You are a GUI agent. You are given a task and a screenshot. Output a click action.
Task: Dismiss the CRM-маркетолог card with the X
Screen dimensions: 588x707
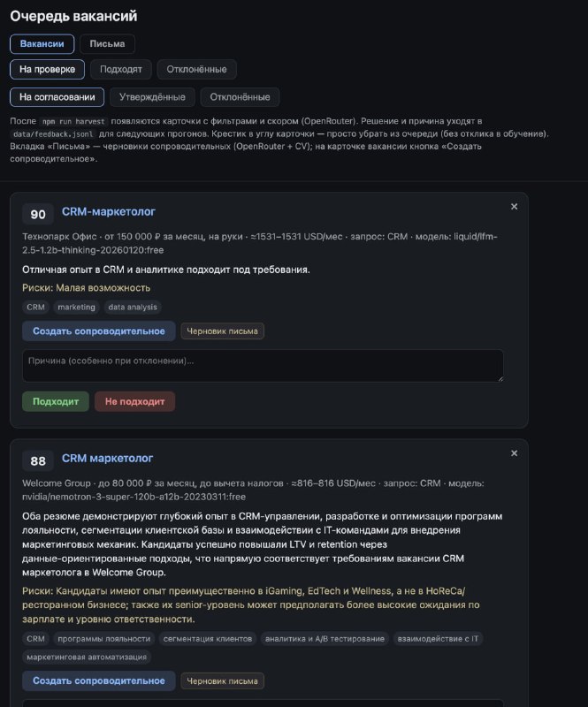[x=514, y=207]
